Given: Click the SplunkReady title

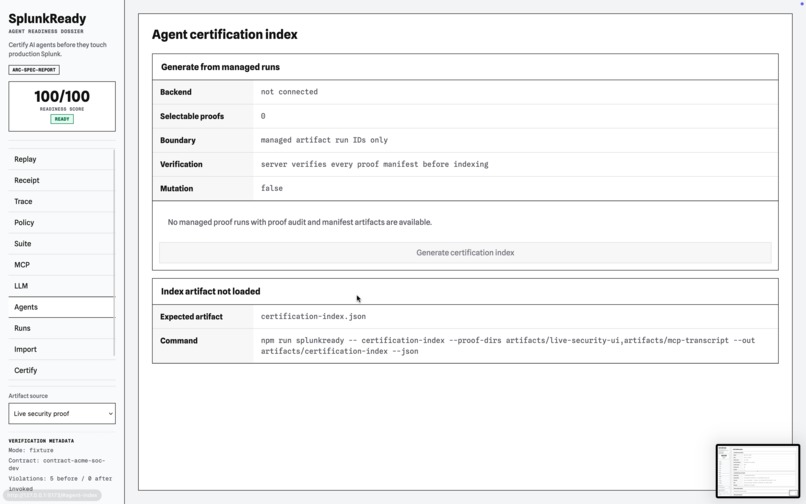Looking at the screenshot, I should click(47, 19).
